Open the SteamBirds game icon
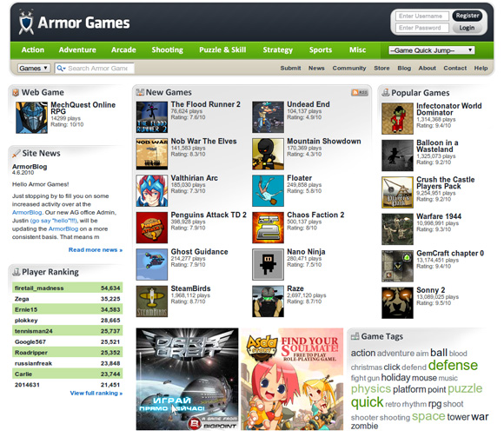Image resolution: width=504 pixels, height=437 pixels. pos(152,301)
